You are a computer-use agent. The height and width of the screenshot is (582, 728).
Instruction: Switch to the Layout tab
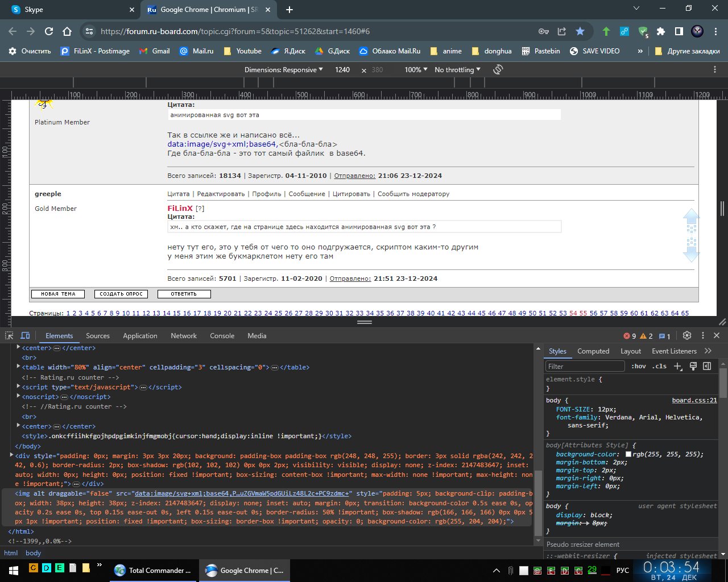[x=630, y=351]
